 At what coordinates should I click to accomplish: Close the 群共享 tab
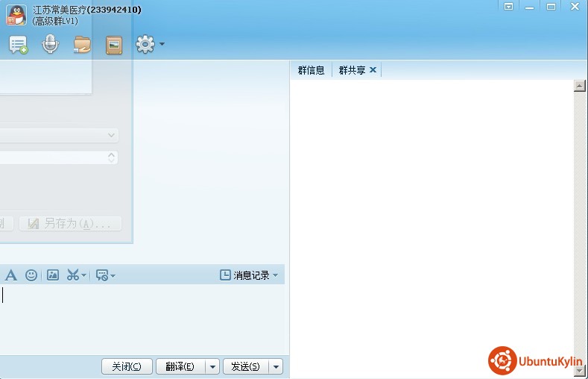coord(373,70)
